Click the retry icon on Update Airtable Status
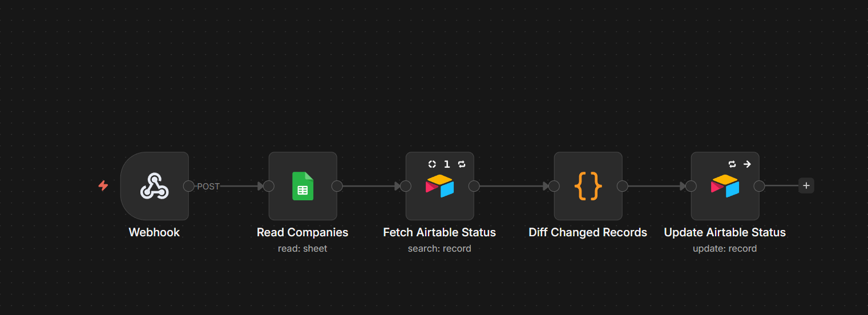This screenshot has width=868, height=315. pos(732,164)
